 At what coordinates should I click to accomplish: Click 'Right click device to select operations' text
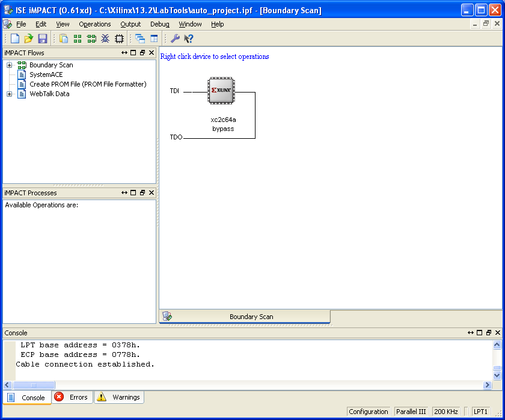215,56
